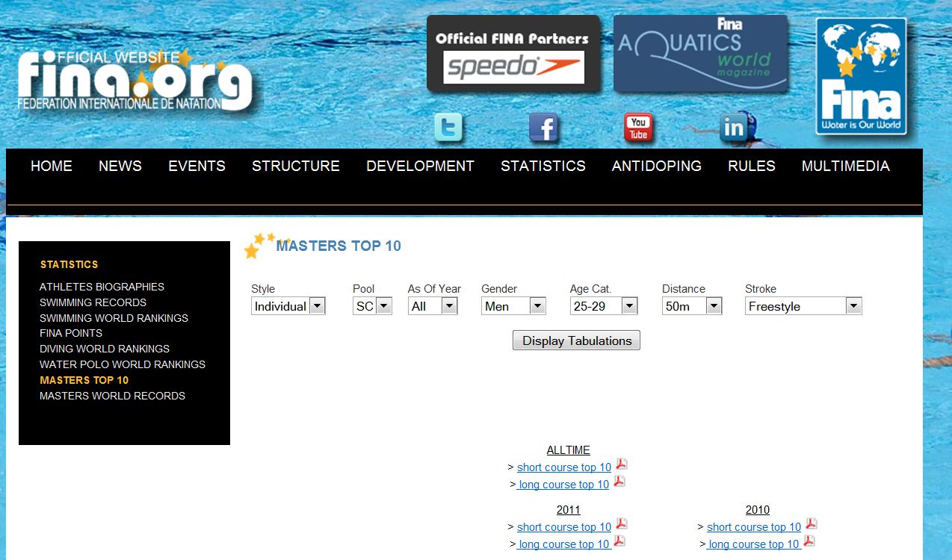
Task: Open the Age Cat. dropdown showing 25-29
Action: click(603, 306)
